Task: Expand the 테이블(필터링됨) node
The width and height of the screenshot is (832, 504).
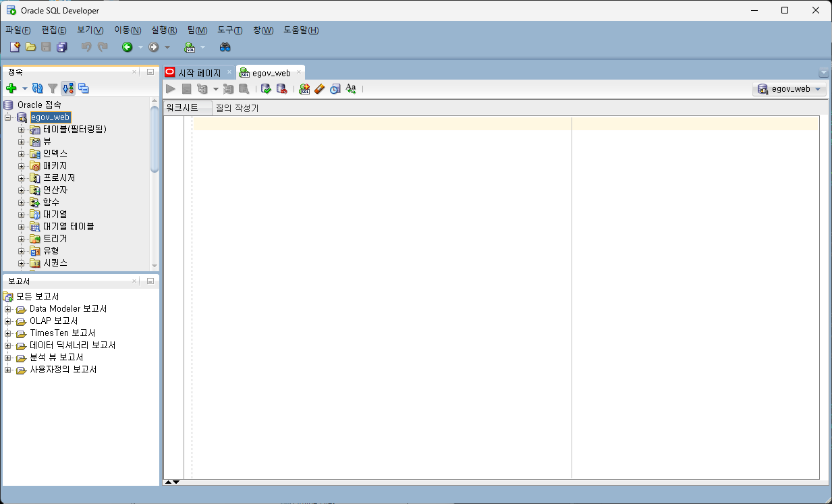Action: (21, 130)
